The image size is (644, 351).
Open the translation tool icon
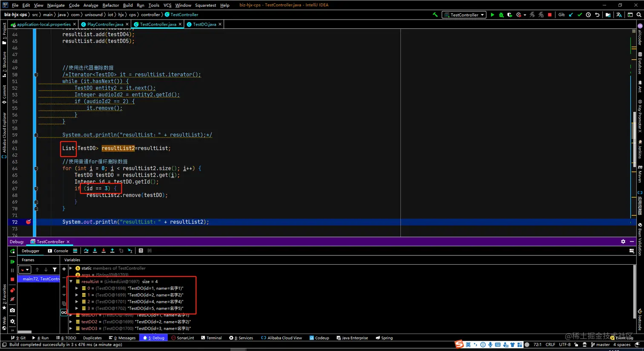tap(619, 15)
